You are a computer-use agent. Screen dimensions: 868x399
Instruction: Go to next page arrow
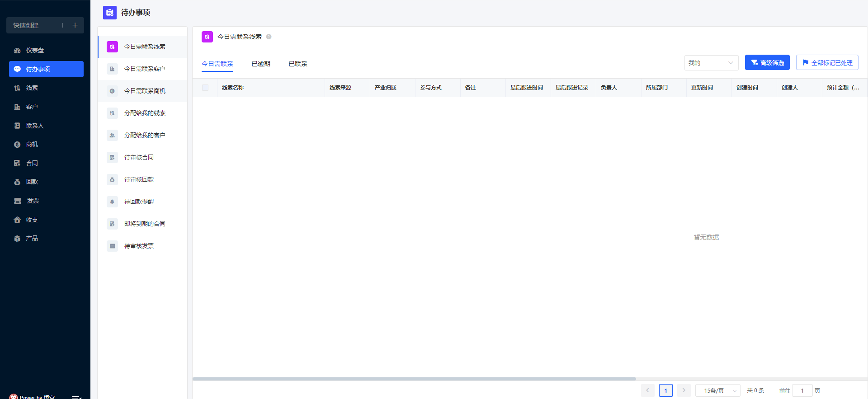point(684,390)
